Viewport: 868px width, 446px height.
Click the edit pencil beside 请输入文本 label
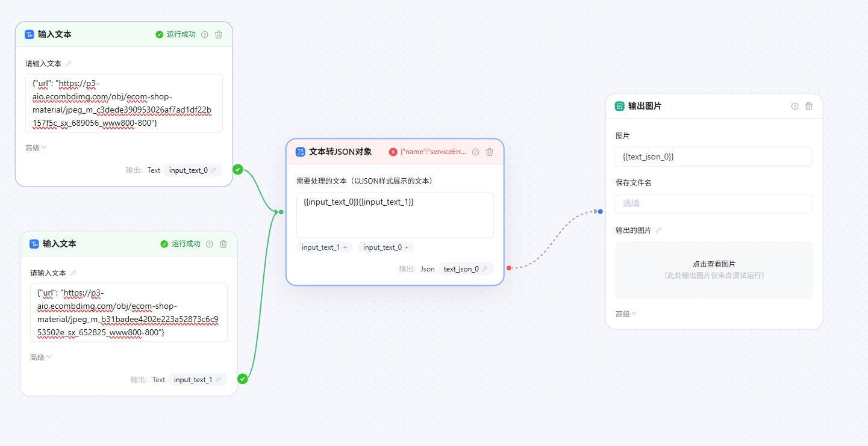coord(68,63)
